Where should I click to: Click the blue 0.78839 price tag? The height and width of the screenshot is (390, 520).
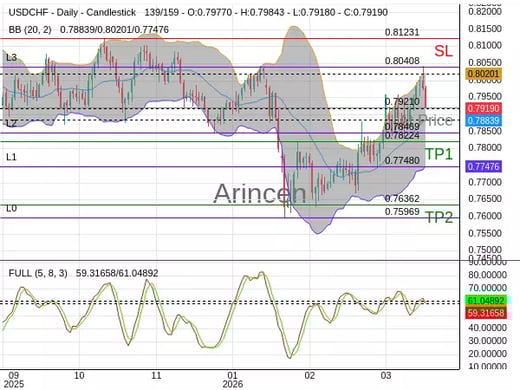point(483,120)
